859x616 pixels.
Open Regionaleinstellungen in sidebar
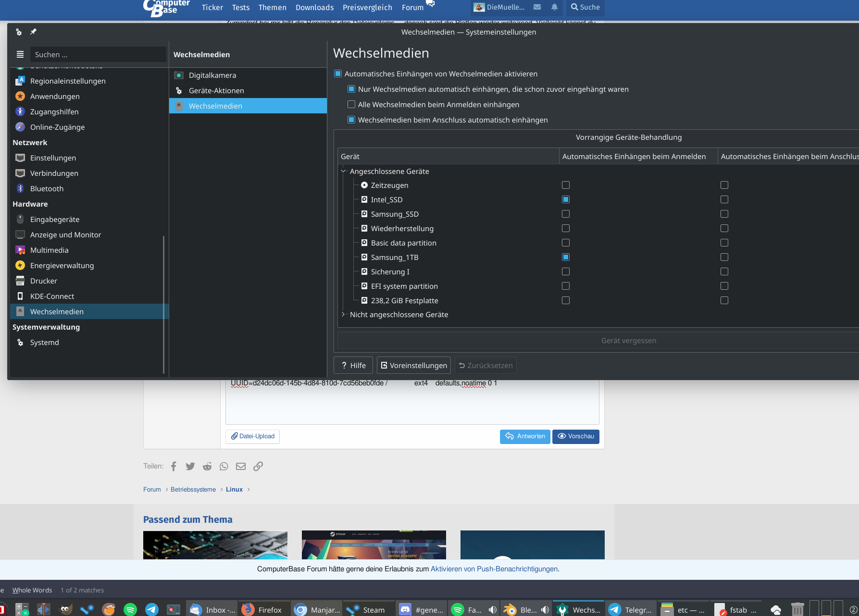coord(68,81)
